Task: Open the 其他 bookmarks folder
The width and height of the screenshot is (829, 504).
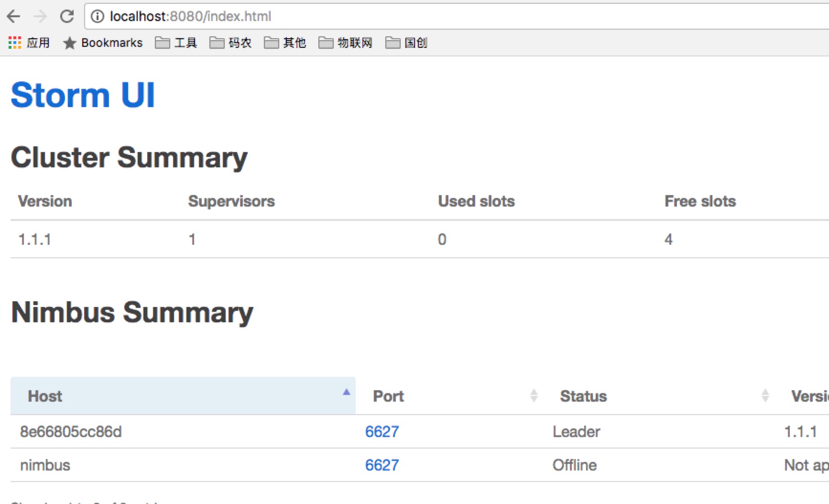Action: tap(285, 43)
